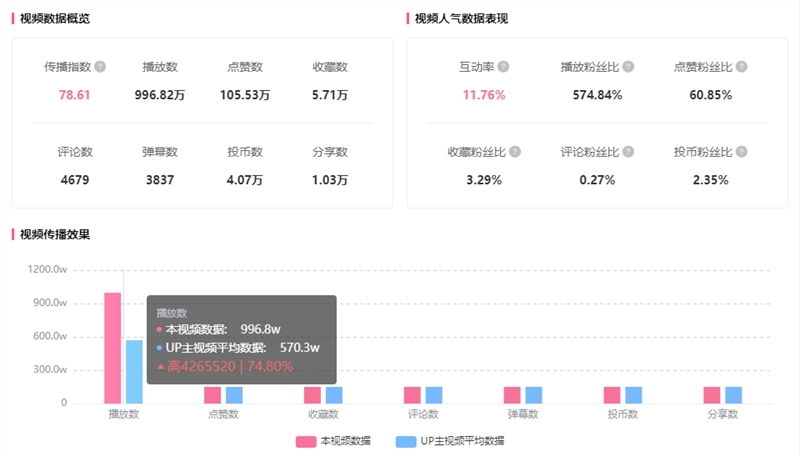Click 弹幕数 x-axis label in chart
Screen dimensions: 800x456
[523, 414]
